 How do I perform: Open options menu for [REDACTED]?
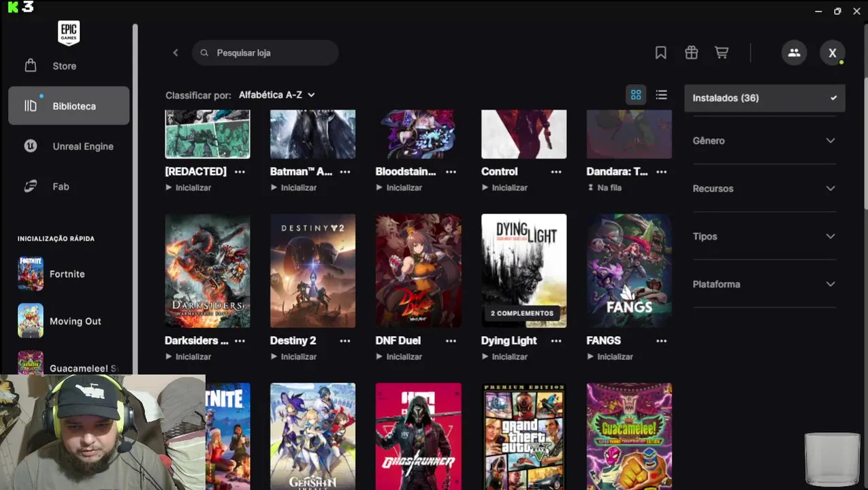240,171
